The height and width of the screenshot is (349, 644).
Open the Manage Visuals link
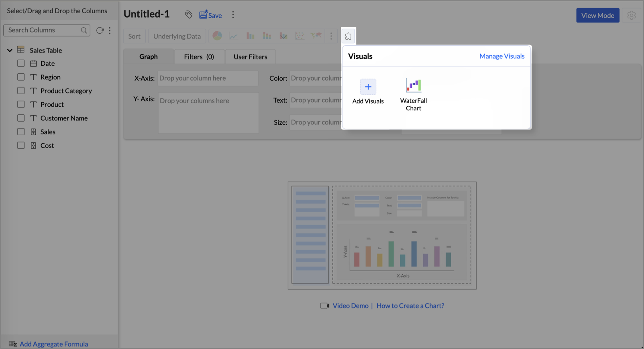[x=502, y=56]
